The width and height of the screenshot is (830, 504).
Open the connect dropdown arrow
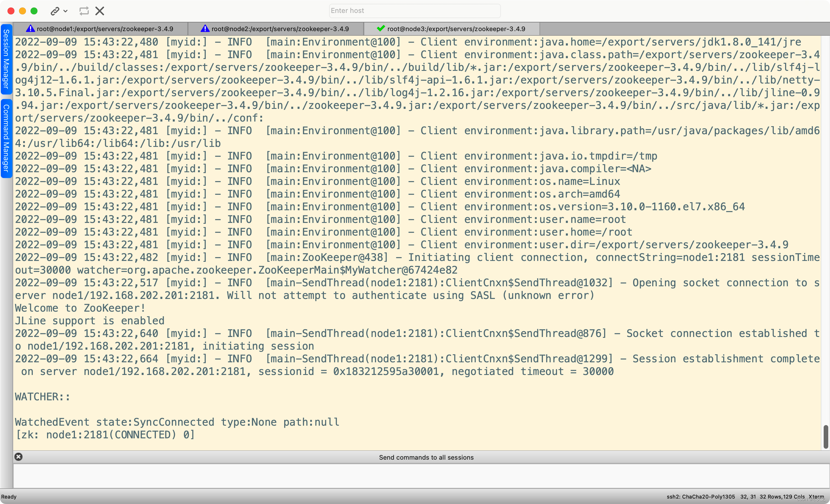pos(66,12)
